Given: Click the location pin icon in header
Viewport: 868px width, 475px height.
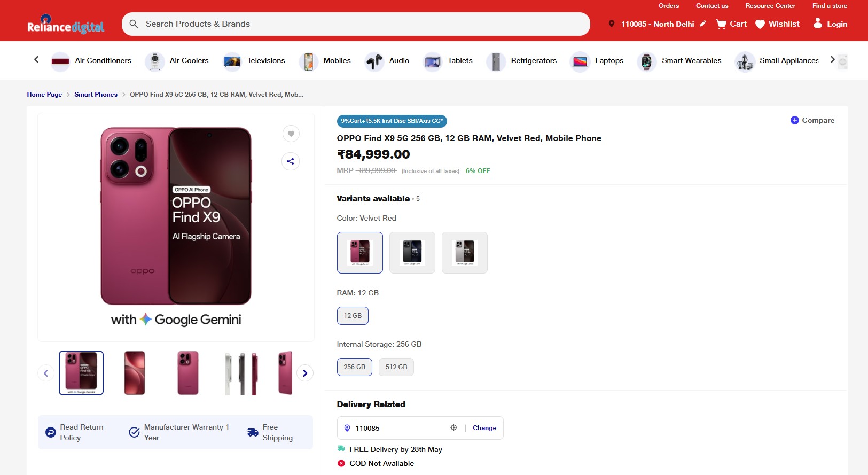Looking at the screenshot, I should 612,24.
